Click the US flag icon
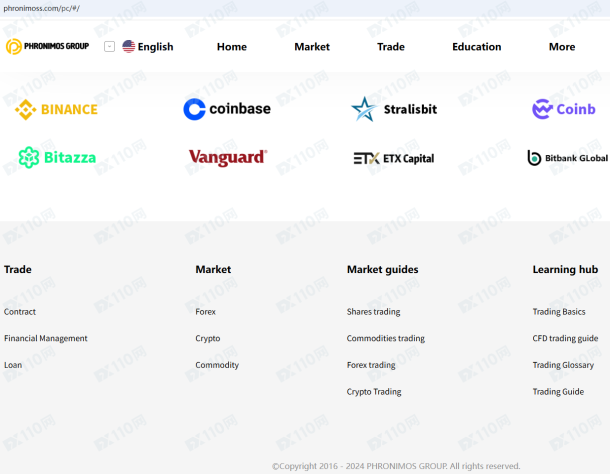This screenshot has height=474, width=610. coord(128,46)
